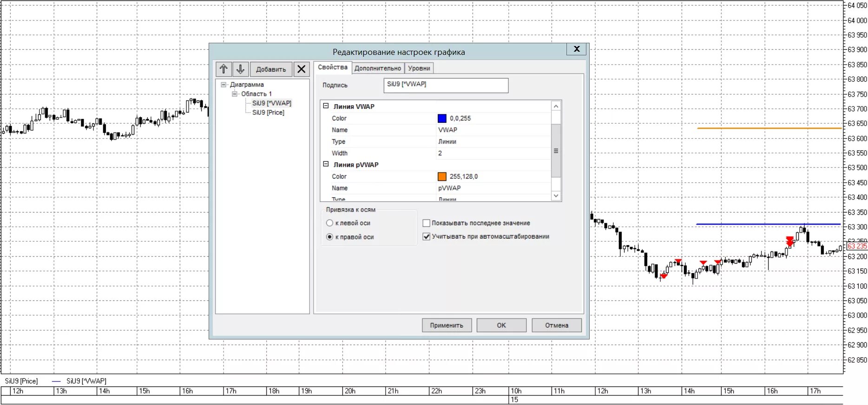Click the blue VWAP line on chart

point(768,225)
